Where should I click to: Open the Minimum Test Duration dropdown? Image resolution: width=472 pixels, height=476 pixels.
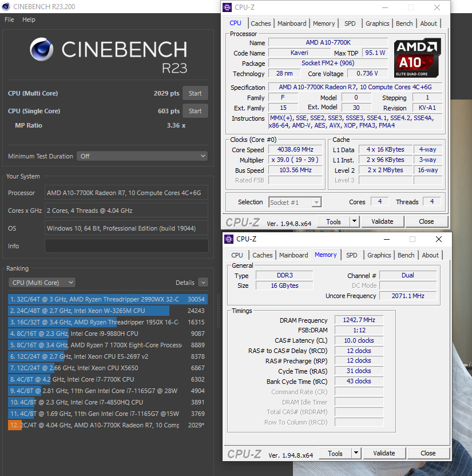pyautogui.click(x=142, y=156)
